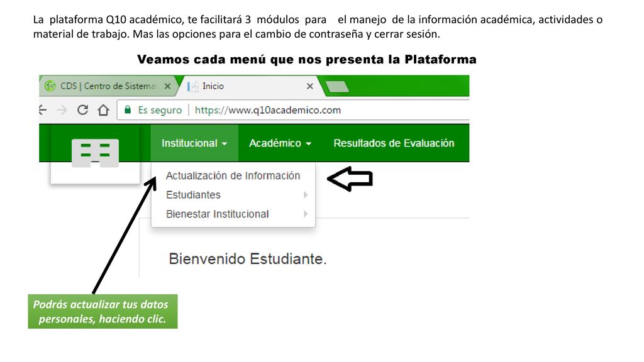Screen dimensions: 644x362
Task: Click the CDS tab favicon
Action: click(50, 86)
